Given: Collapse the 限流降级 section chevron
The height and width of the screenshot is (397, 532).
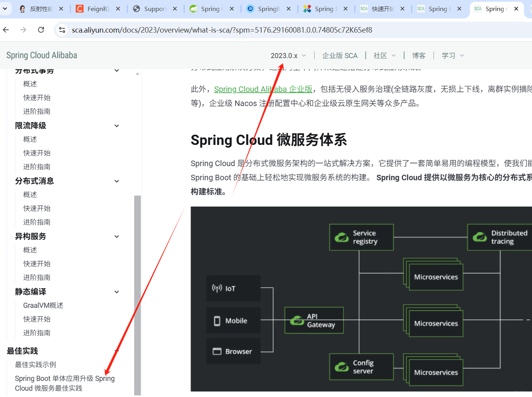Looking at the screenshot, I should tap(117, 126).
